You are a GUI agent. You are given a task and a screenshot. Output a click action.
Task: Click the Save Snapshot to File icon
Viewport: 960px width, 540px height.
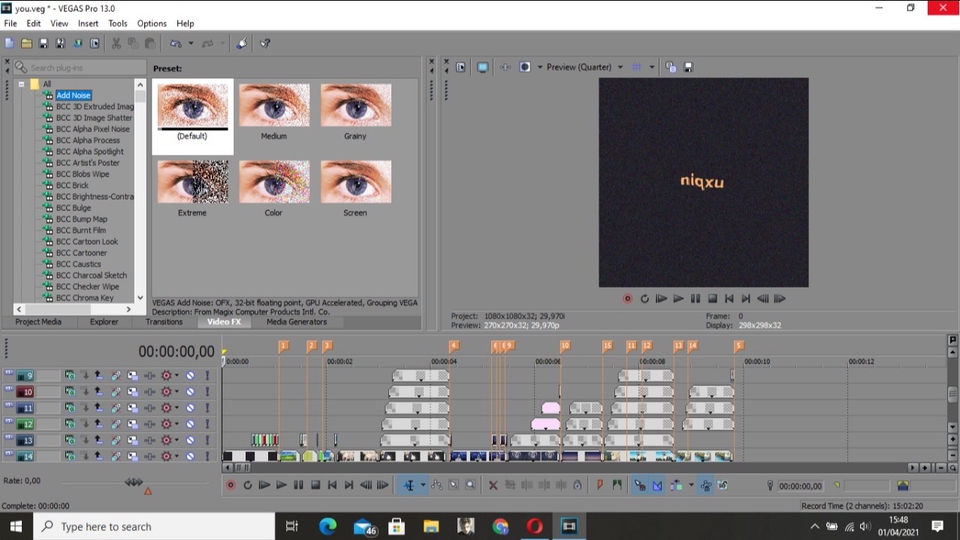pyautogui.click(x=688, y=67)
